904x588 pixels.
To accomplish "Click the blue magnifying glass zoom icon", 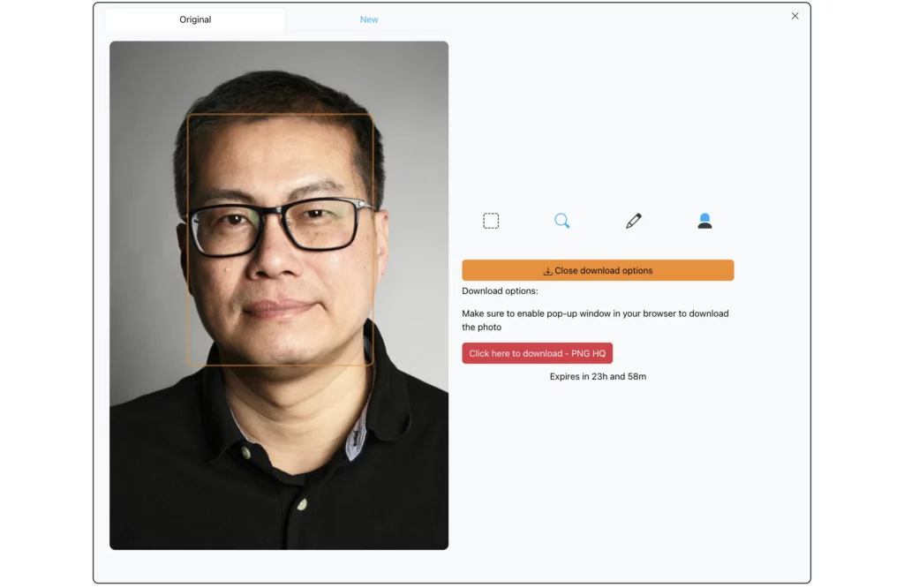I will click(562, 221).
